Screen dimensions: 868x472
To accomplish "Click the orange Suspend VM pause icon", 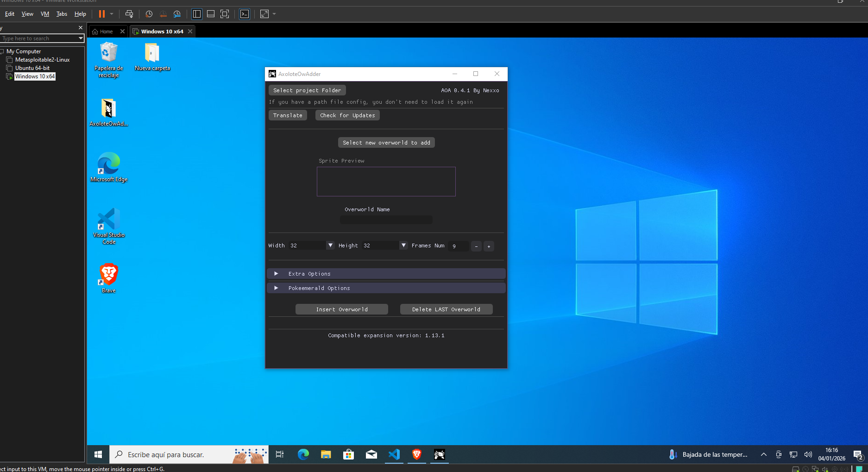I will coord(102,14).
